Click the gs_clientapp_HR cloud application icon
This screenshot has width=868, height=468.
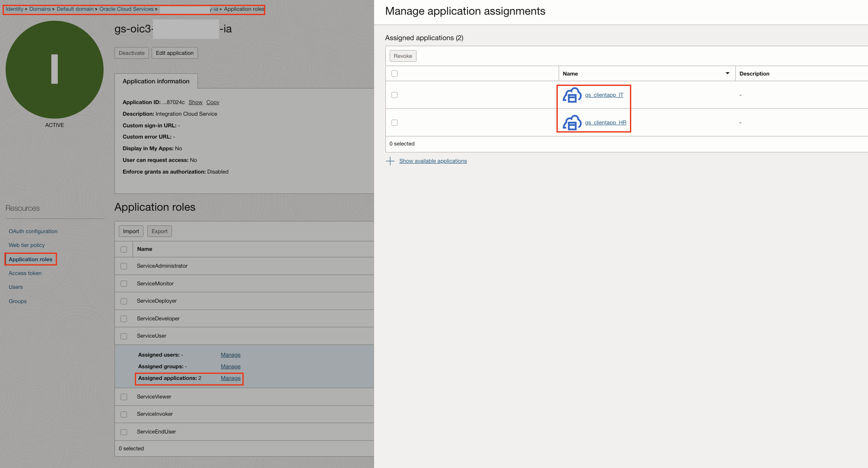click(x=572, y=123)
